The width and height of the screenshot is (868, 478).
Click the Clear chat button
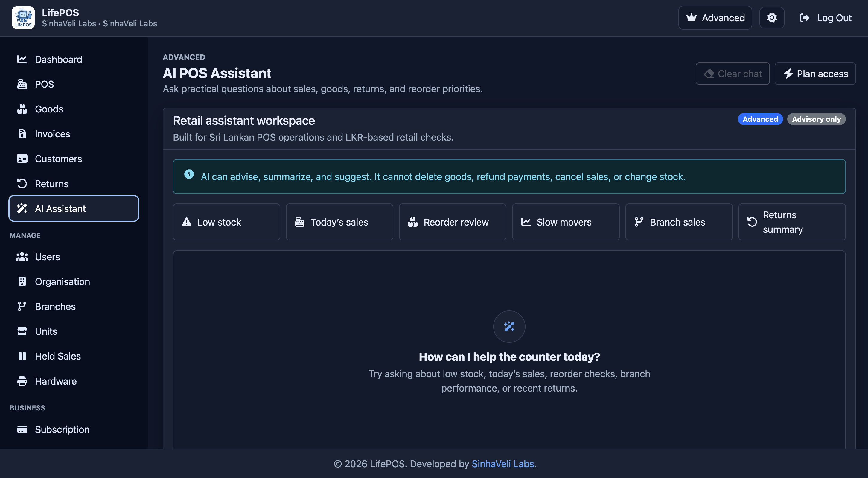click(733, 74)
